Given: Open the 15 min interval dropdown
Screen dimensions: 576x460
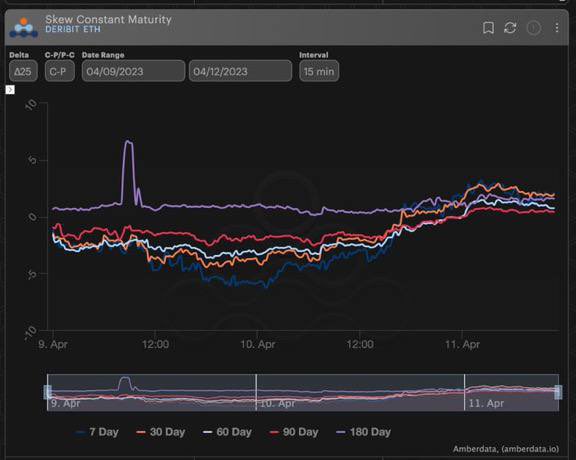Looking at the screenshot, I should pos(319,71).
